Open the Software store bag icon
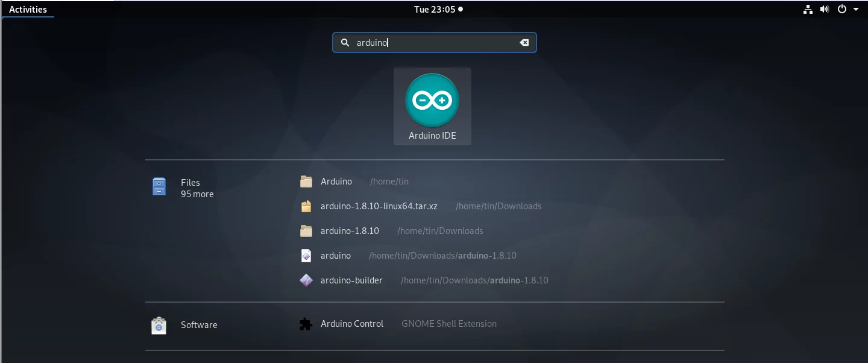The width and height of the screenshot is (868, 363). pos(159,326)
